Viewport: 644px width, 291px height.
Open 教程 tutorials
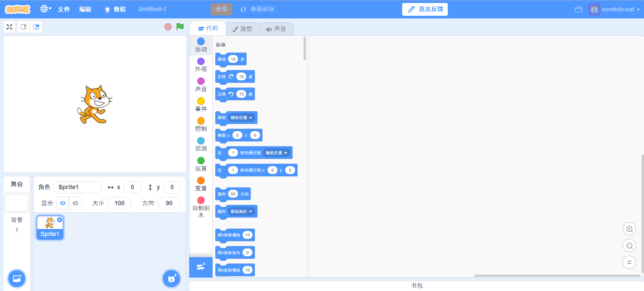[x=115, y=9]
